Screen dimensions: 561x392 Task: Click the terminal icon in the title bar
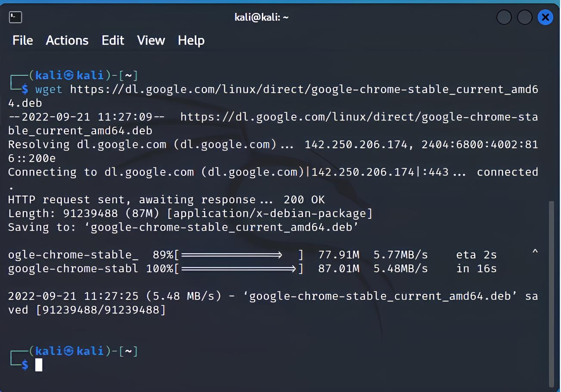point(16,17)
